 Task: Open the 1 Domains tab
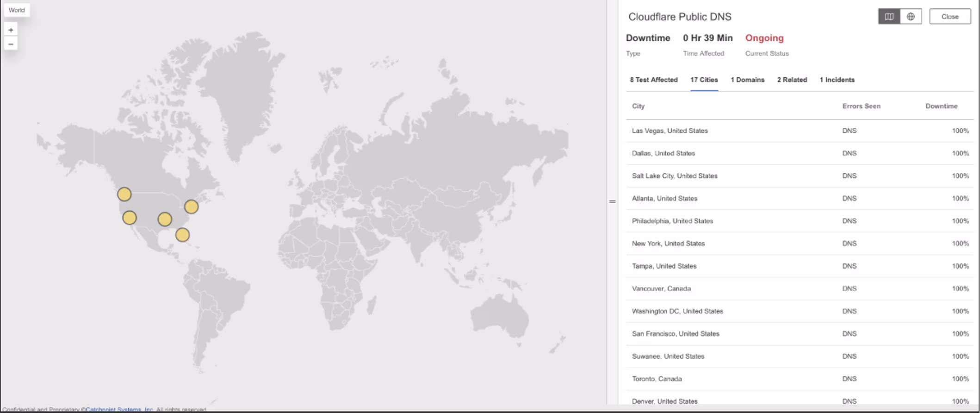pos(747,80)
